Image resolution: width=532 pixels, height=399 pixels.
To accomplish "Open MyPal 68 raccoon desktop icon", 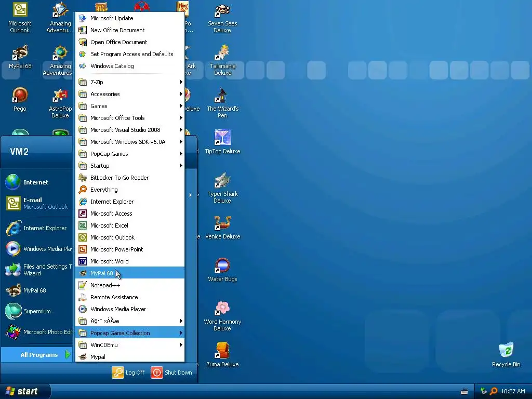I will pos(20,57).
